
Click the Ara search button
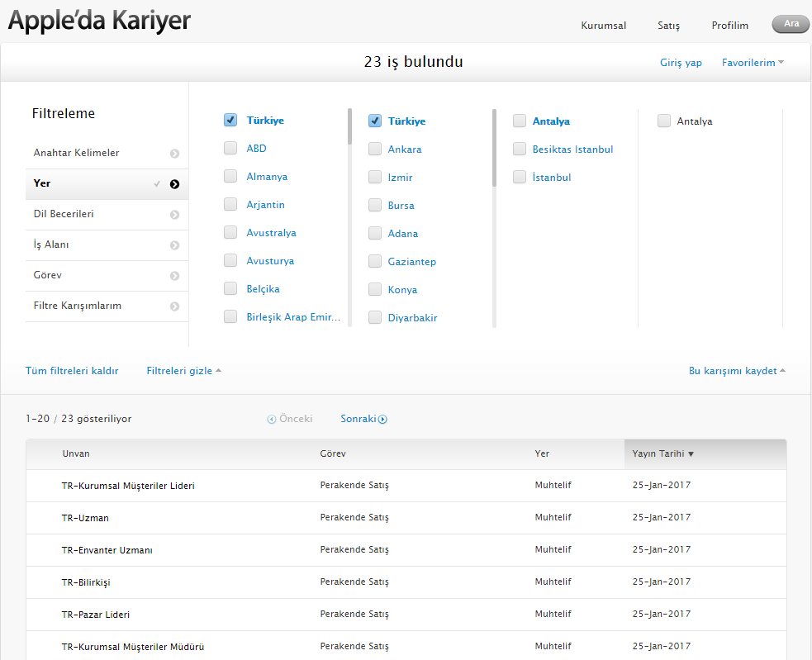click(x=791, y=24)
